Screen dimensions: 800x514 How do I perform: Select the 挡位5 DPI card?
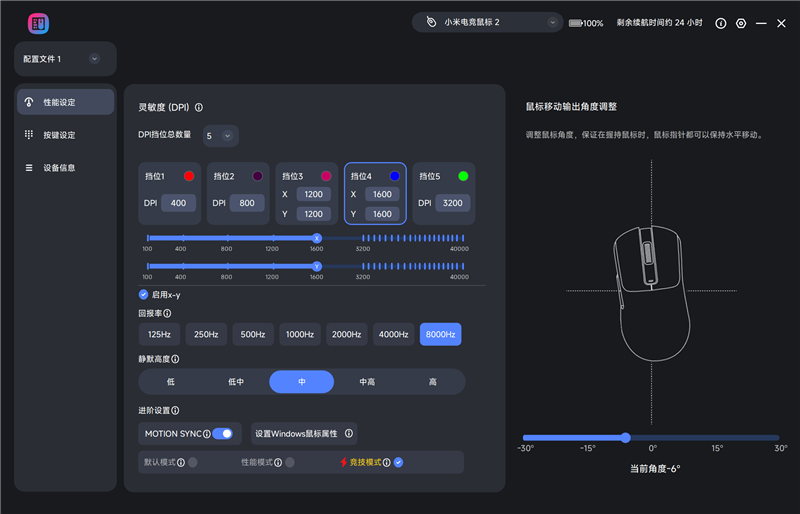coord(444,193)
